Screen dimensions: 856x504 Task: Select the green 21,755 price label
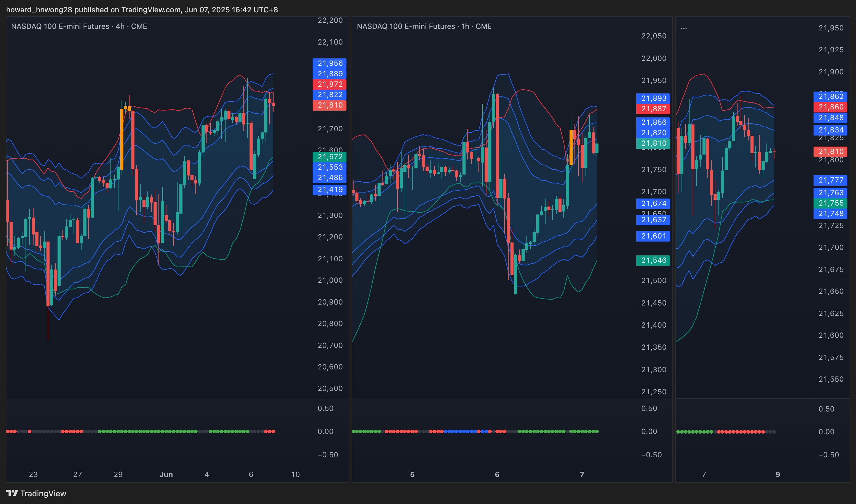(x=830, y=203)
